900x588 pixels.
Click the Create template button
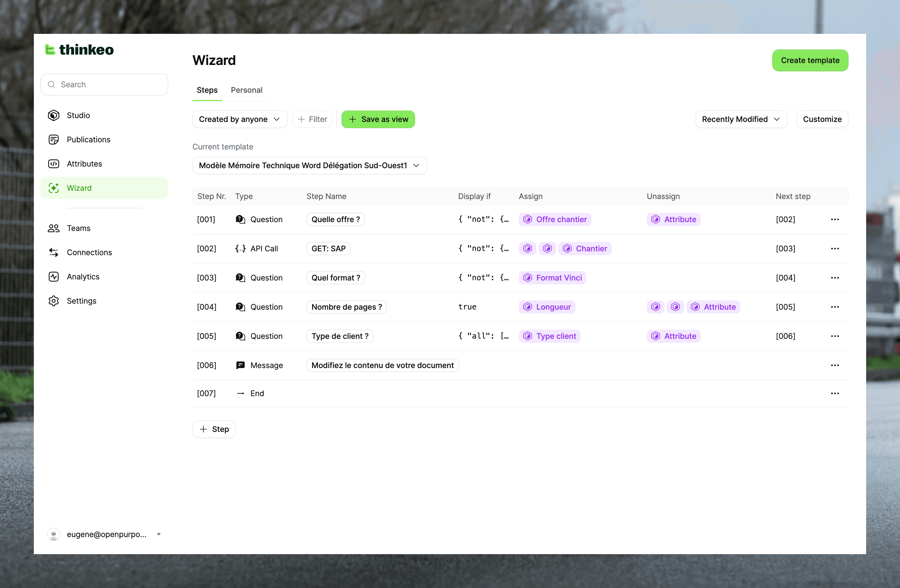click(x=810, y=60)
